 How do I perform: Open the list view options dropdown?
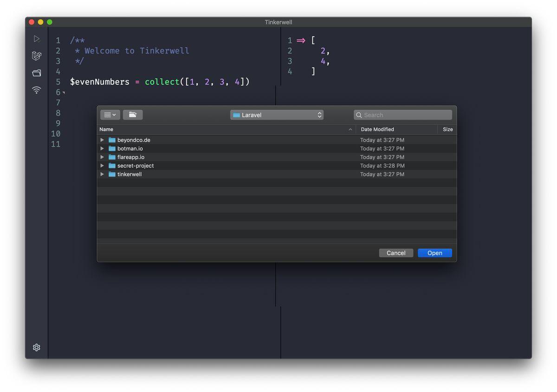point(110,115)
